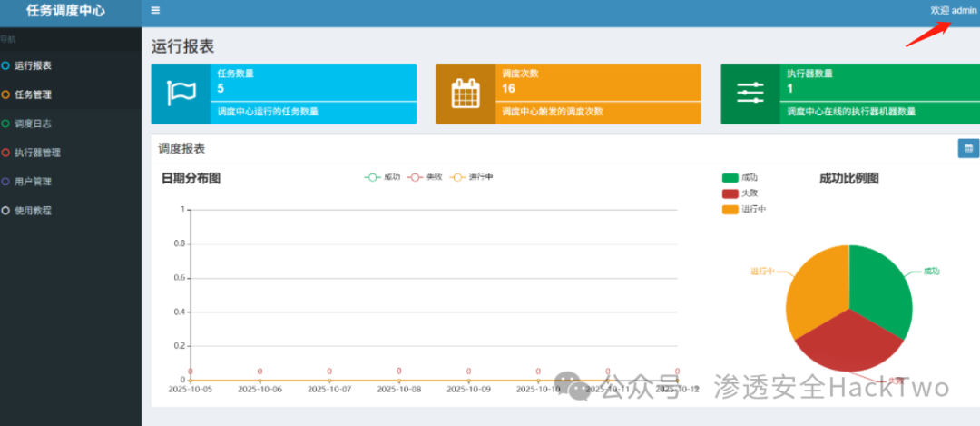980x426 pixels.
Task: Click the 调度报表 panel heading
Action: (181, 149)
